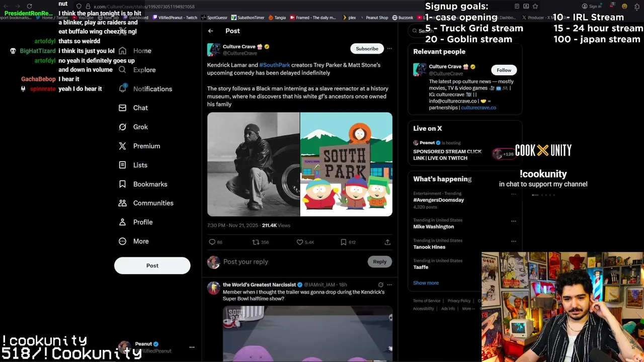Viewport: 644px width, 362px height.
Task: Open the Chat envelope icon in sidebar
Action: click(122, 108)
